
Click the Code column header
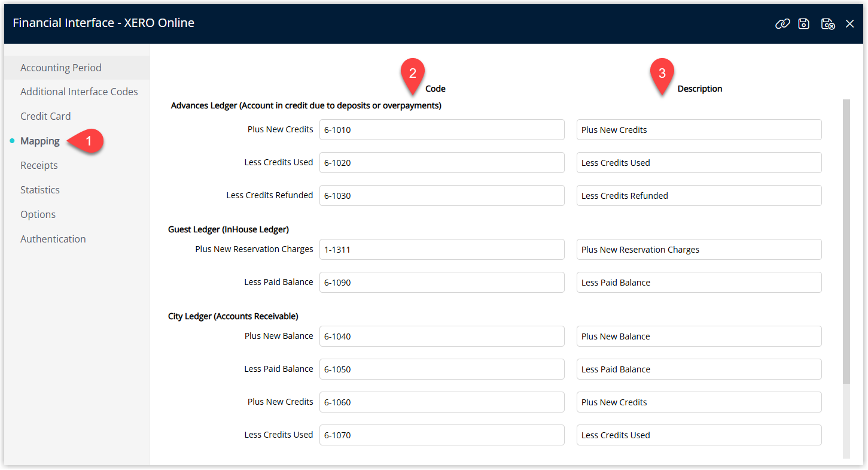tap(435, 89)
